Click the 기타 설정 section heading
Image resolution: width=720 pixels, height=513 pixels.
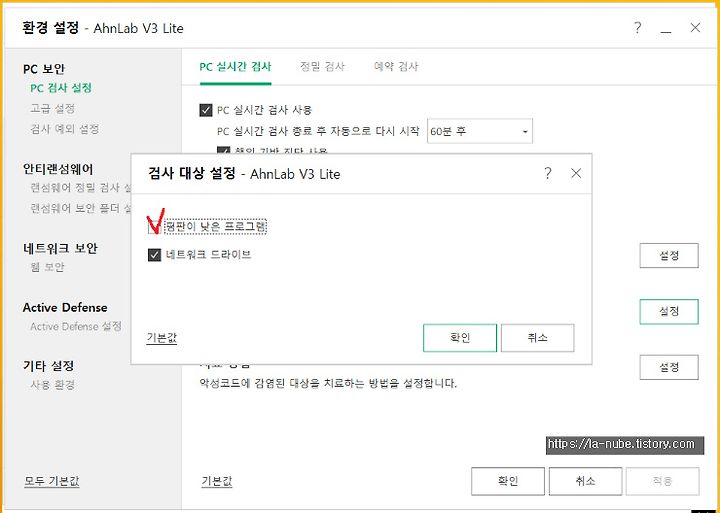[48, 366]
